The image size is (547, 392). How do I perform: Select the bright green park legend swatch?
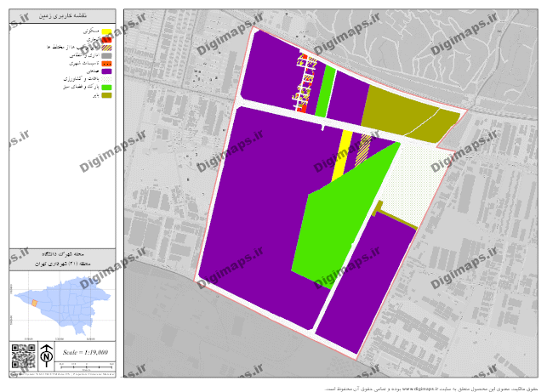[x=106, y=88]
